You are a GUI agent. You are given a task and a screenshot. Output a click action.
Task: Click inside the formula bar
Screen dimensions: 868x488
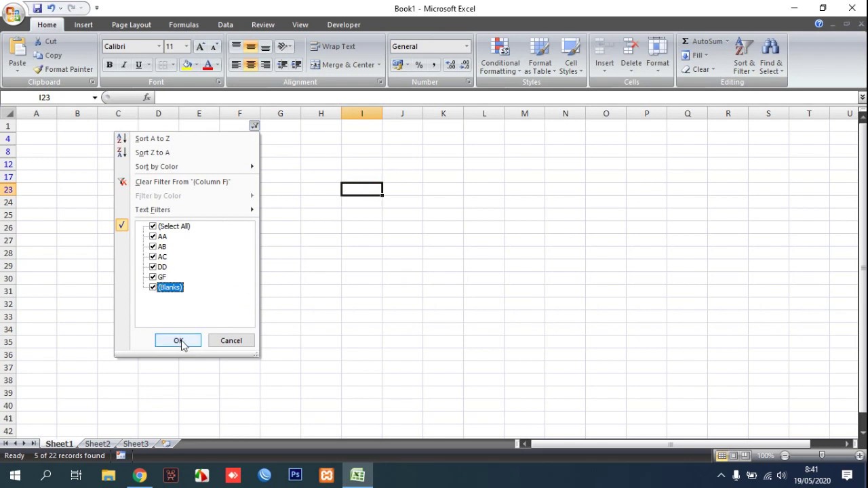coord(505,98)
